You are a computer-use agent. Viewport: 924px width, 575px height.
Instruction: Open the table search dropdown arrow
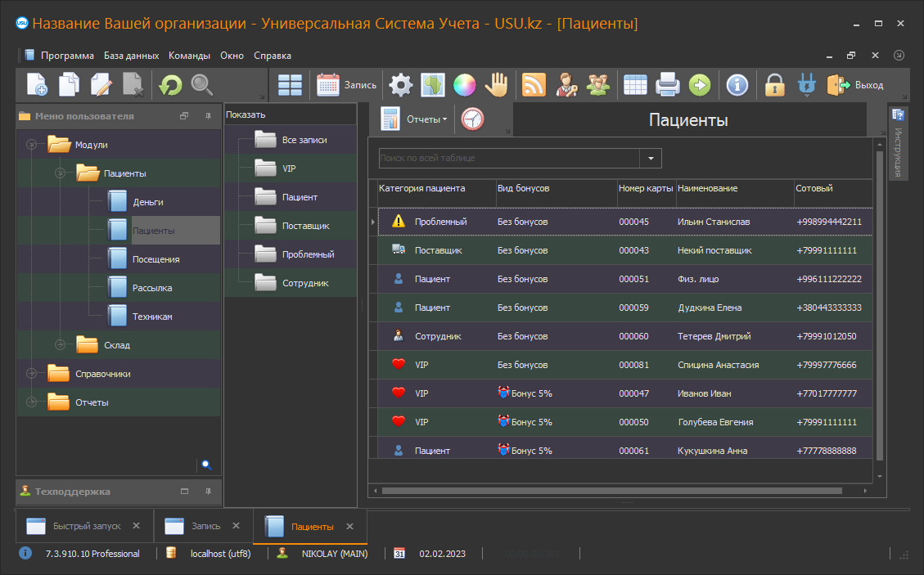(x=651, y=158)
